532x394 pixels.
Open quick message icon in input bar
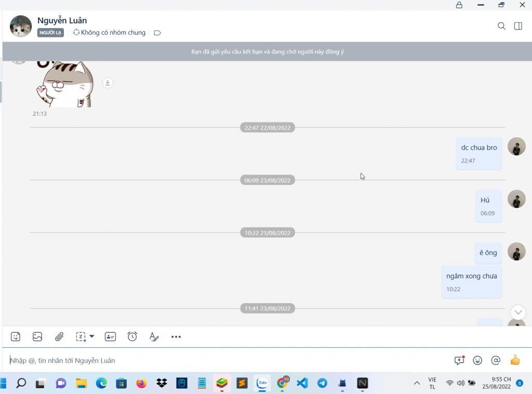point(459,360)
